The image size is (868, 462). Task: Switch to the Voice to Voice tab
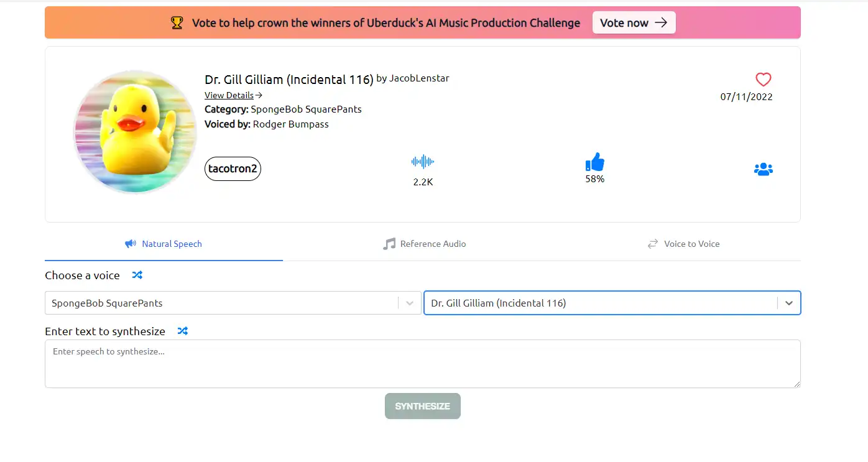click(x=683, y=244)
